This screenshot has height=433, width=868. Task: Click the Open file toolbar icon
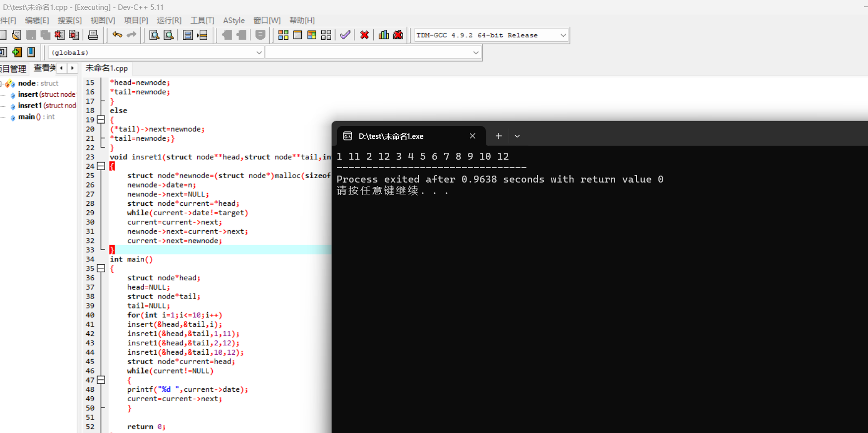pyautogui.click(x=16, y=35)
